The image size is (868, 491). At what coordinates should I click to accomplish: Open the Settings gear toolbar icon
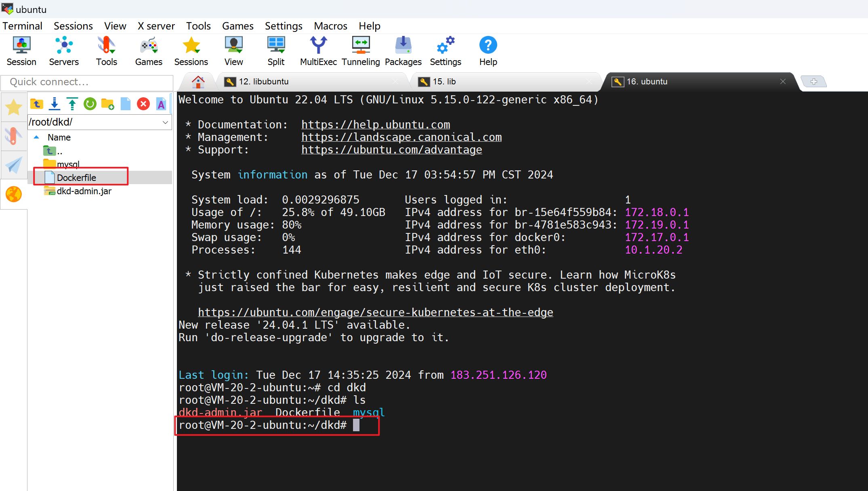coord(446,51)
